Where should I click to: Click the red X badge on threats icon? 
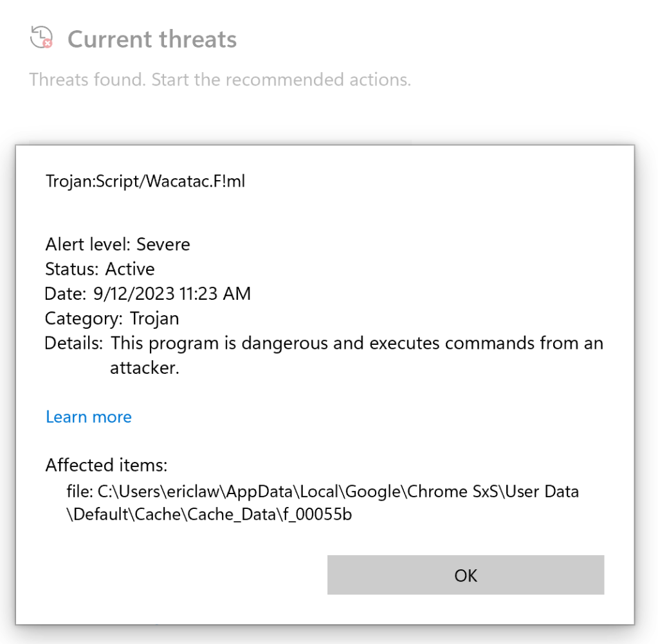(x=47, y=44)
